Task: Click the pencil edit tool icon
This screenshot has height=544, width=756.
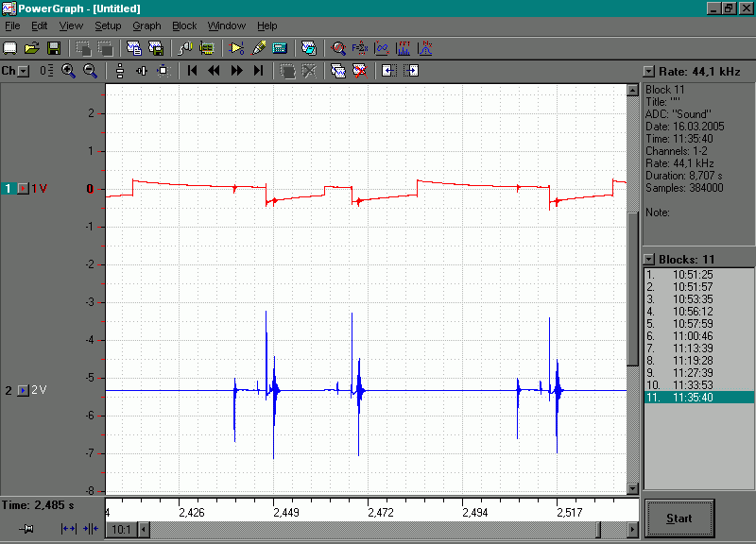Action: coord(258,48)
